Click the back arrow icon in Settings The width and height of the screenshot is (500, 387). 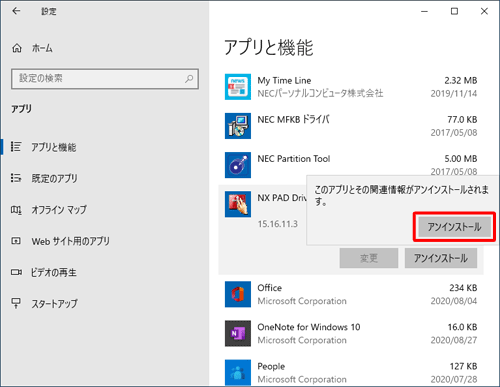point(16,11)
